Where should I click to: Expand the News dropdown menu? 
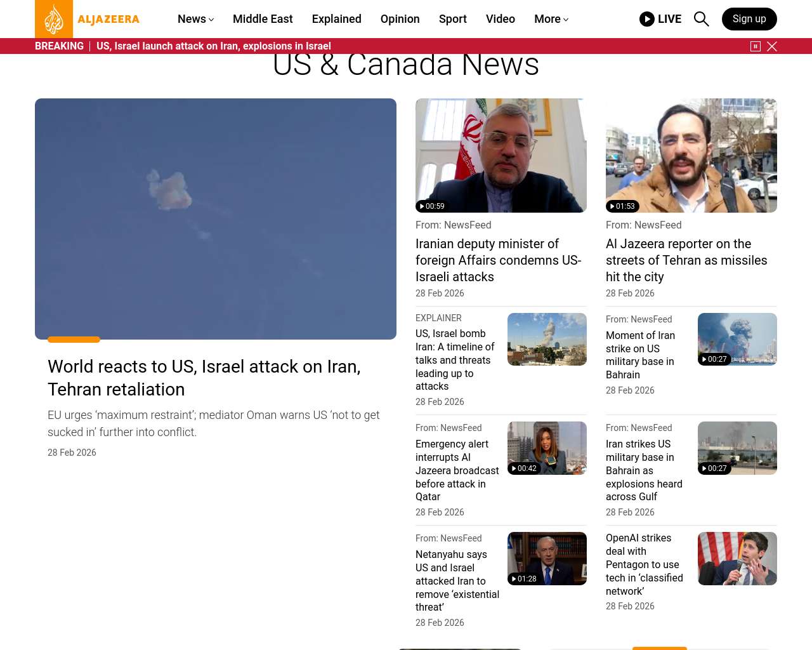[195, 19]
